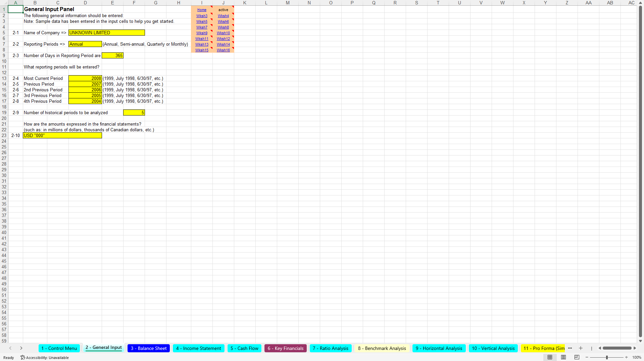Show more sheet tabs via ellipsis

click(570, 348)
